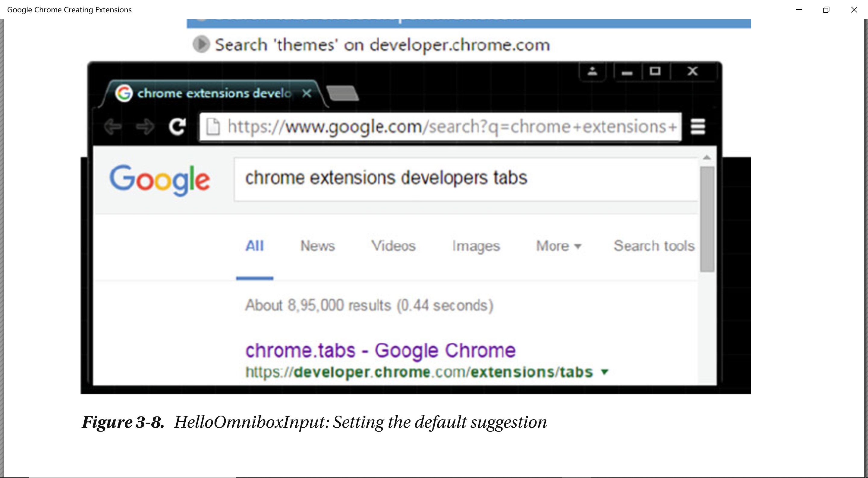Open the Images results tab
The height and width of the screenshot is (478, 868).
coord(476,246)
